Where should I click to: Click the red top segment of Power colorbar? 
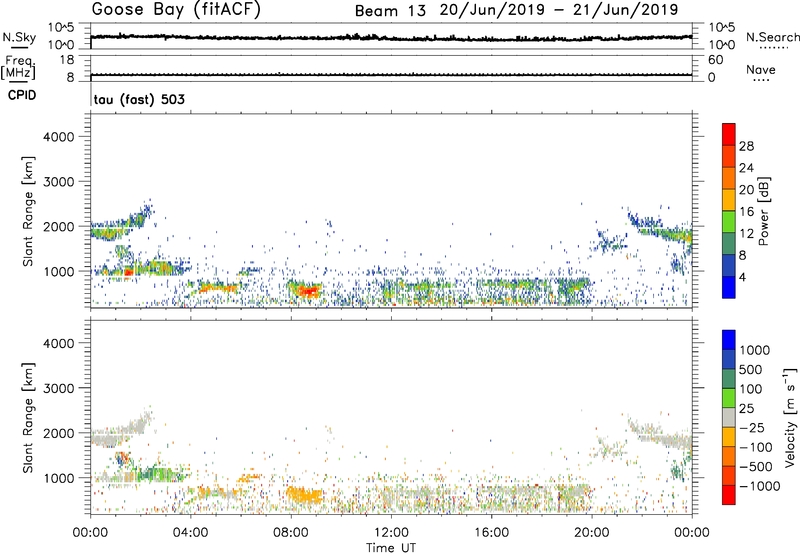click(729, 134)
